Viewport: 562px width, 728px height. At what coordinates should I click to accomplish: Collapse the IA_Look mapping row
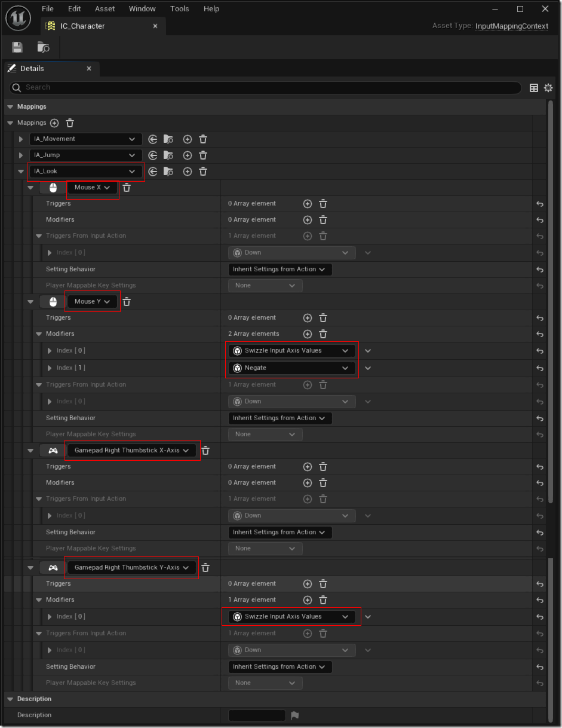point(22,172)
